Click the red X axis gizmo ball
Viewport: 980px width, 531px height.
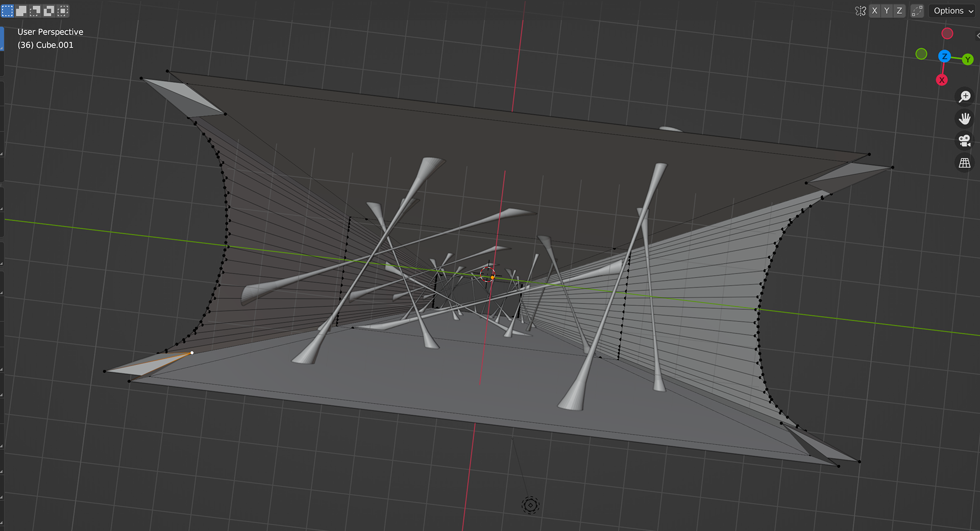tap(942, 80)
